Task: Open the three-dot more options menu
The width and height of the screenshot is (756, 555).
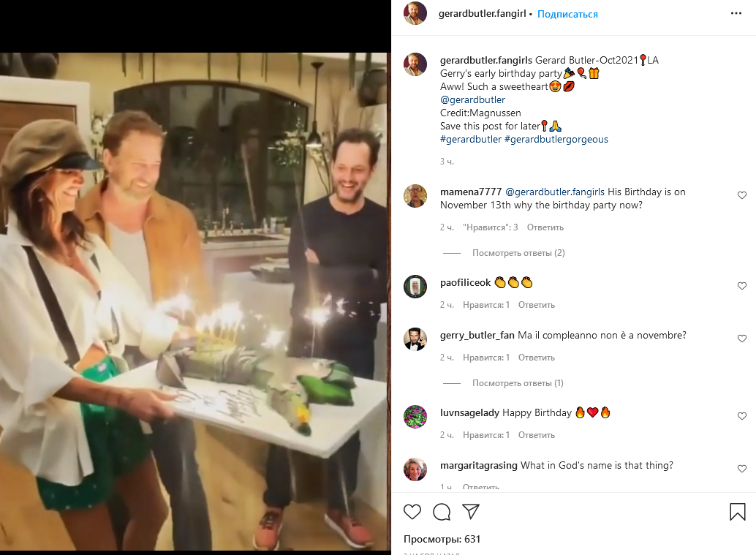Action: [736, 14]
